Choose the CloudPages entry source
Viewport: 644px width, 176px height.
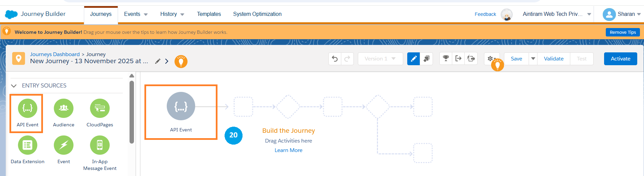(x=100, y=108)
